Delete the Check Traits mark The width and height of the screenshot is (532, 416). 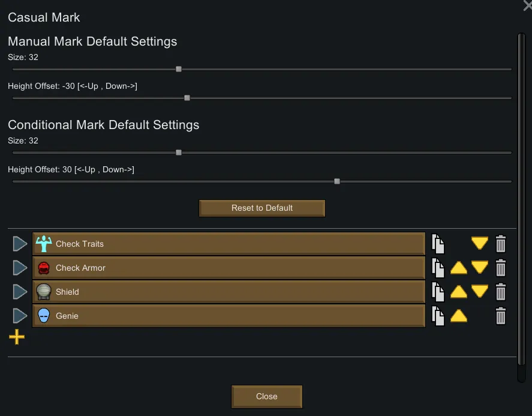pyautogui.click(x=501, y=244)
